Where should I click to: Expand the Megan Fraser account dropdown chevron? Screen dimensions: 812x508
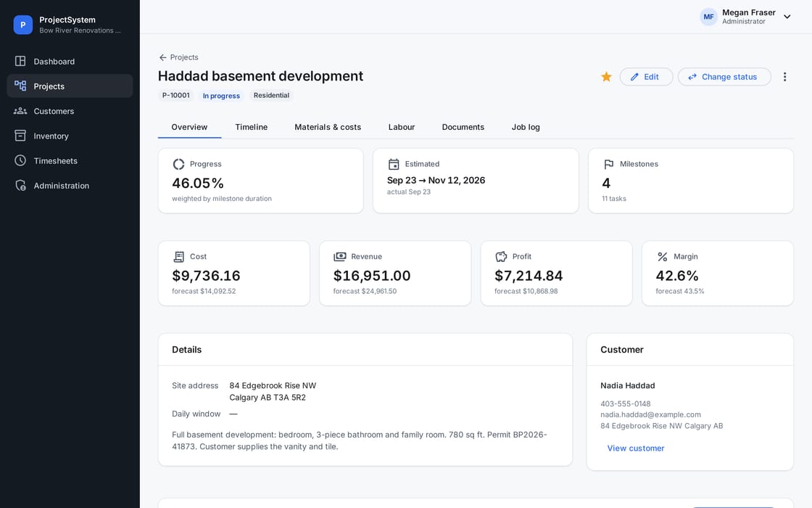coord(787,17)
